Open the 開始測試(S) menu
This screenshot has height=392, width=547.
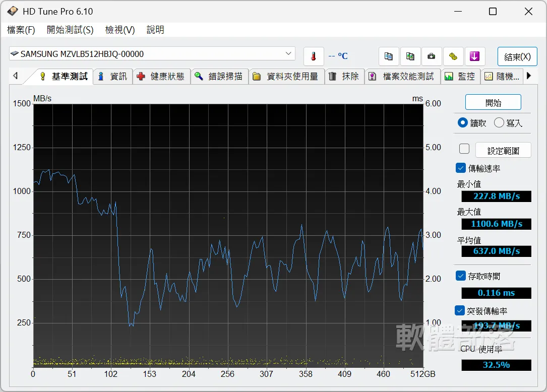click(x=70, y=30)
